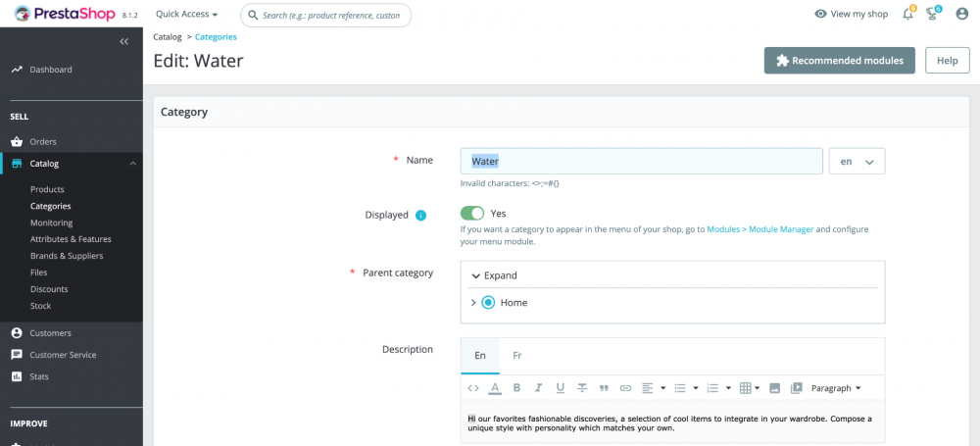This screenshot has width=980, height=446.
Task: Apply bold formatting in description editor
Action: click(516, 388)
